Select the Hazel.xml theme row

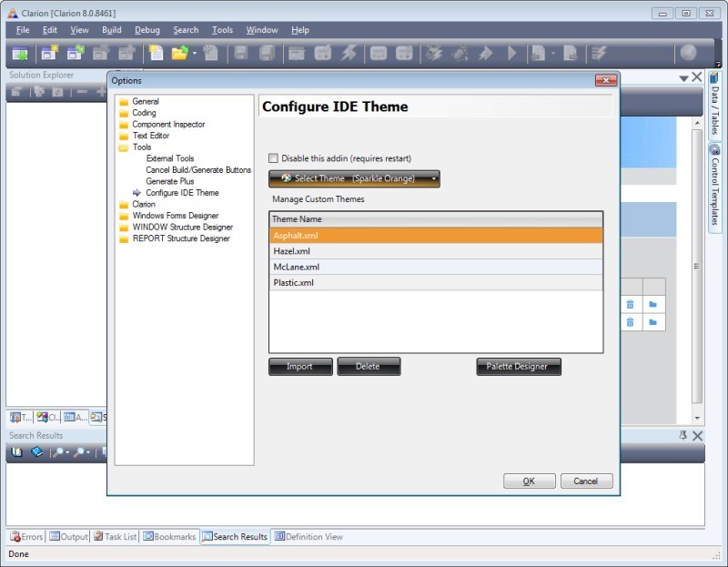pos(436,251)
